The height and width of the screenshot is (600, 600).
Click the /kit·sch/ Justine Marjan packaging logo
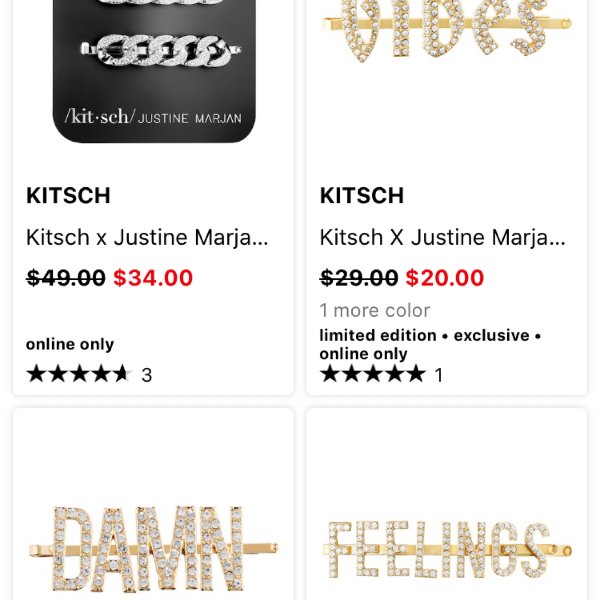[153, 117]
